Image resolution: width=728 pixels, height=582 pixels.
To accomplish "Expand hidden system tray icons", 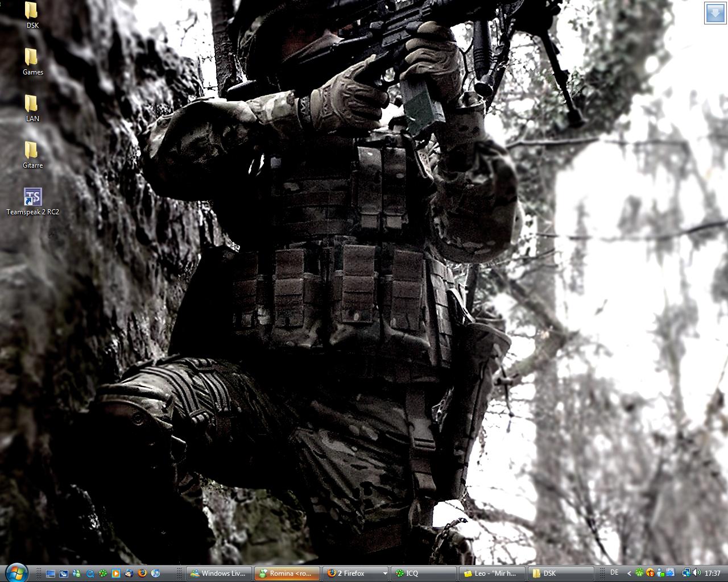I will [629, 573].
